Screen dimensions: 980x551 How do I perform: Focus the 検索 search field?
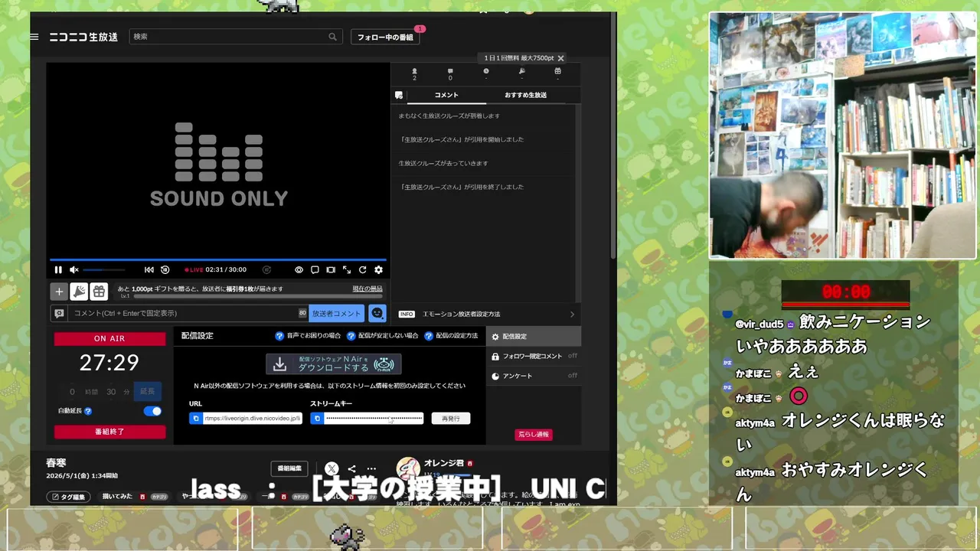tap(236, 37)
